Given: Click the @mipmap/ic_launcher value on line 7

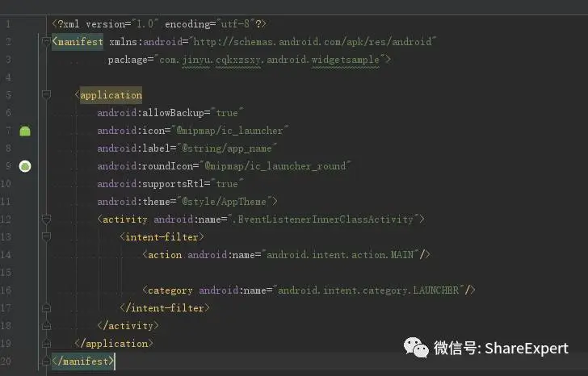Looking at the screenshot, I should 229,131.
